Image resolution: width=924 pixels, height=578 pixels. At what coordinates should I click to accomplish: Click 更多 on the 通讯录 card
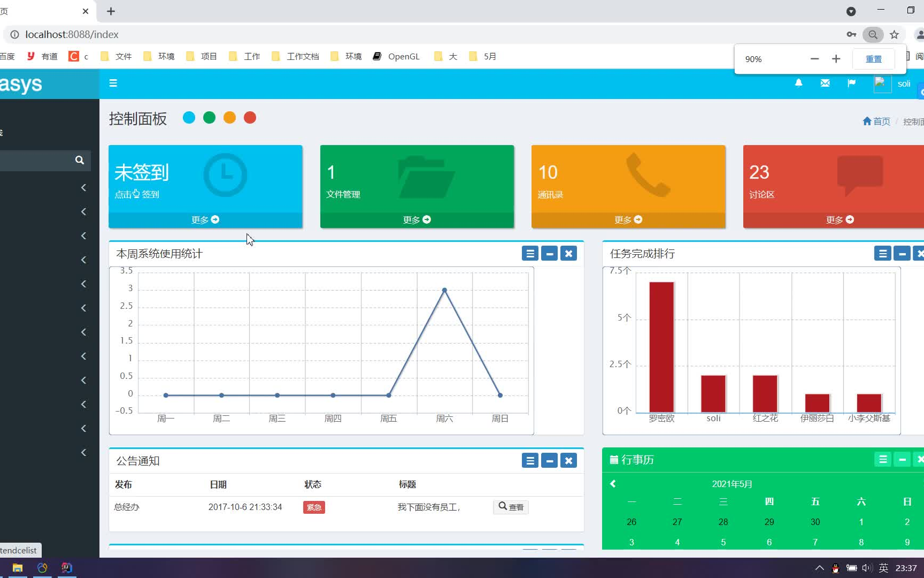[628, 220]
